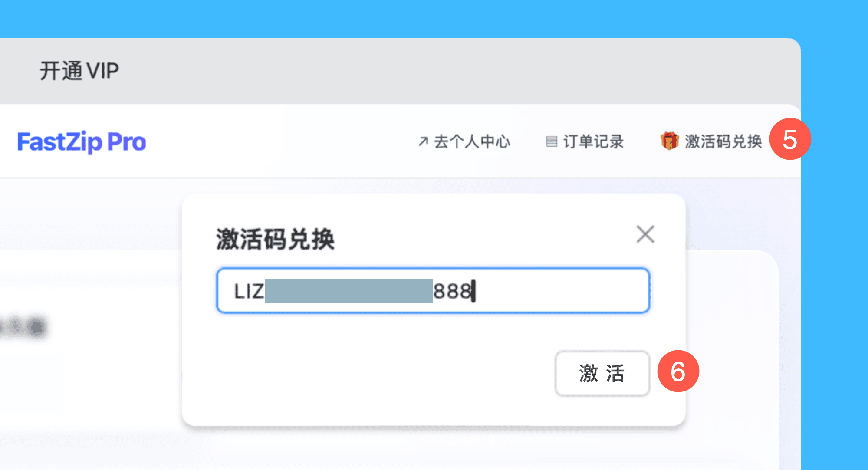Click the arrow icon beside 去个人中心
The image size is (868, 470).
tap(423, 141)
